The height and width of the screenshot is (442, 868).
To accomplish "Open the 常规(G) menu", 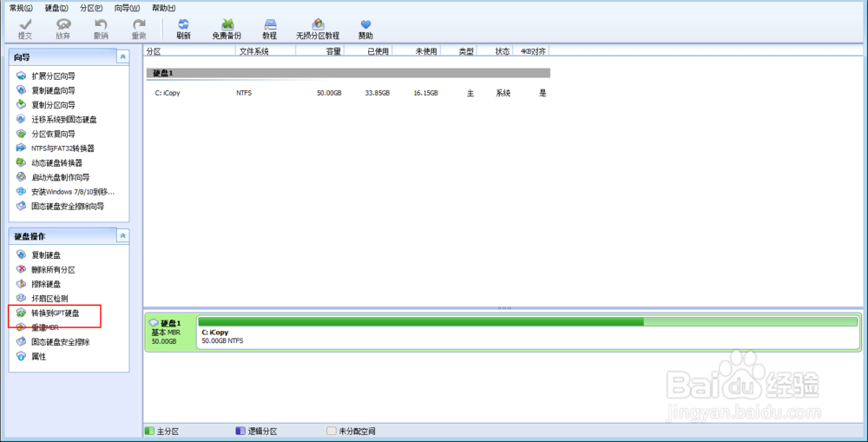I will (21, 8).
